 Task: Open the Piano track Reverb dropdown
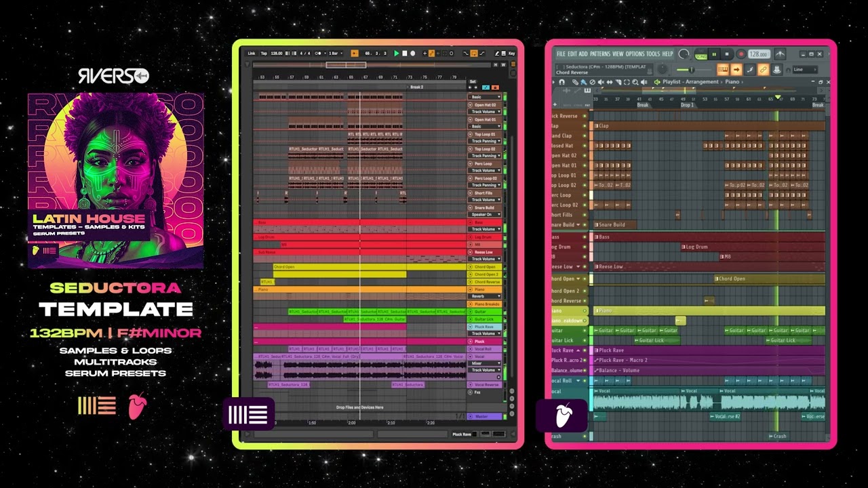coord(486,297)
